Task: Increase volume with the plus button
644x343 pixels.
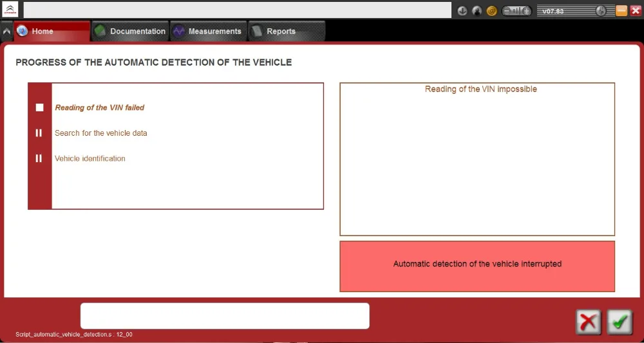Action: [527, 11]
